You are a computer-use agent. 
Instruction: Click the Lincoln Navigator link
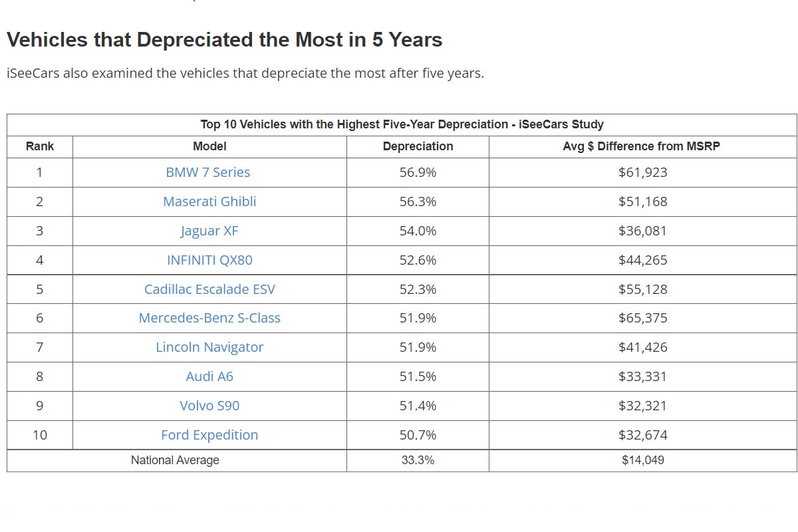tap(209, 347)
